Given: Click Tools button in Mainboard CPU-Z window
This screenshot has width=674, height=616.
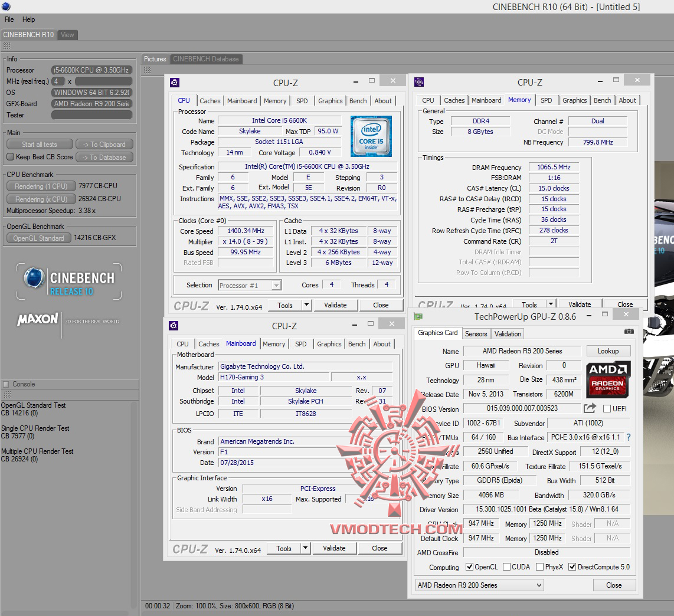Looking at the screenshot, I should (x=284, y=548).
